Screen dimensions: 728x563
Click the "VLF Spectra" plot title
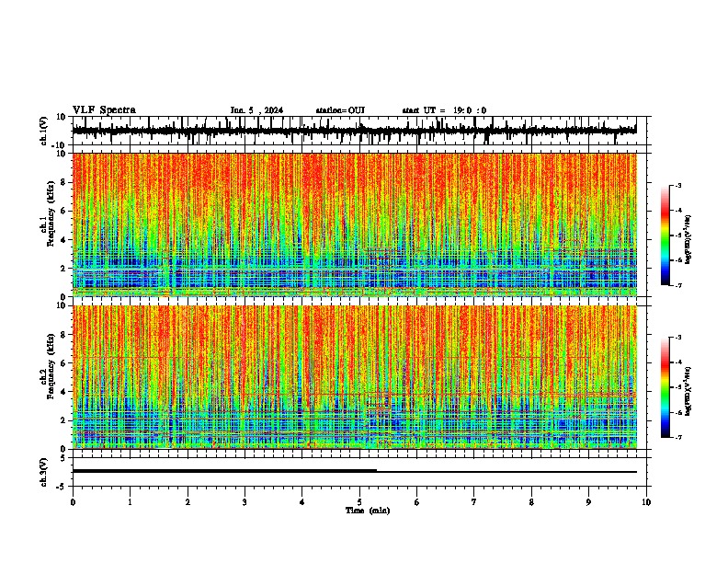click(x=104, y=110)
